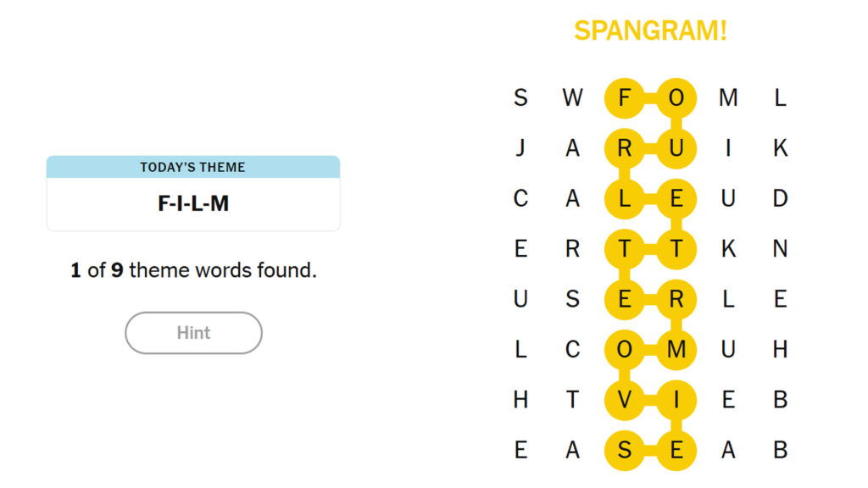Image resolution: width=868 pixels, height=488 pixels.
Task: Select the highlighted U in the spangram
Action: pyautogui.click(x=676, y=148)
